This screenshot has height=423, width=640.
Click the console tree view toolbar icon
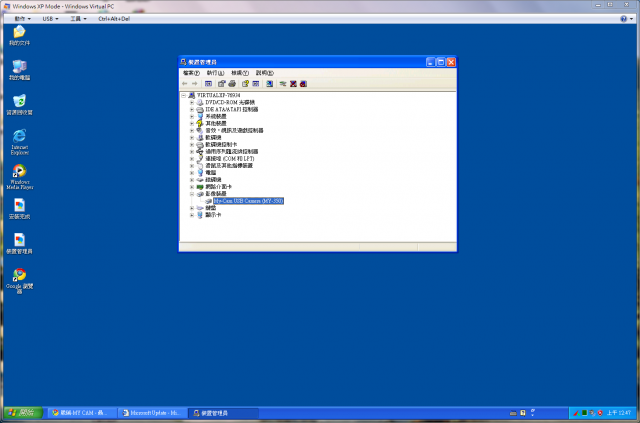pyautogui.click(x=208, y=84)
